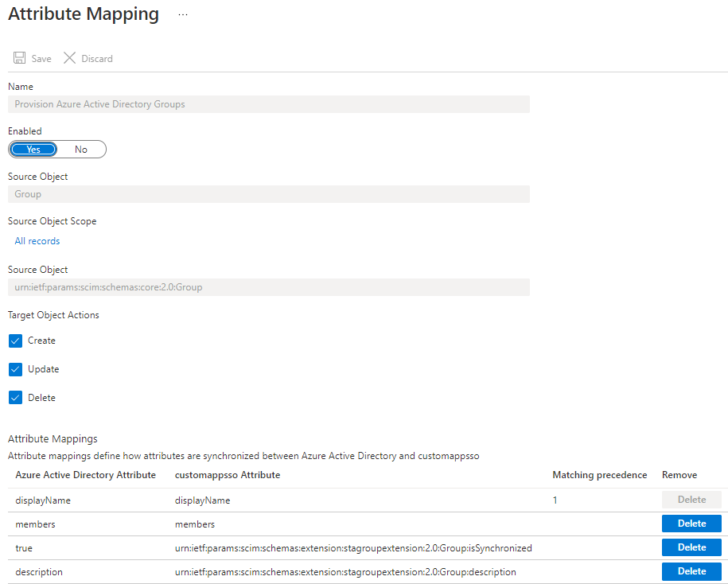Uncheck the Delete target action checkbox

(16, 398)
